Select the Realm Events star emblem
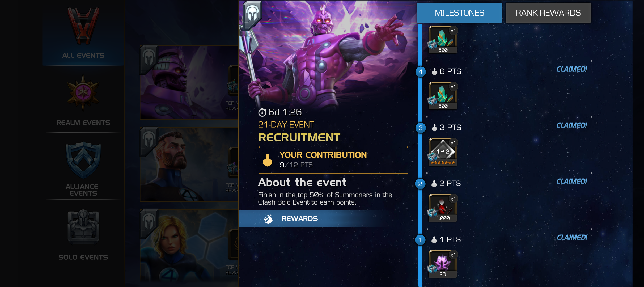 tap(83, 92)
